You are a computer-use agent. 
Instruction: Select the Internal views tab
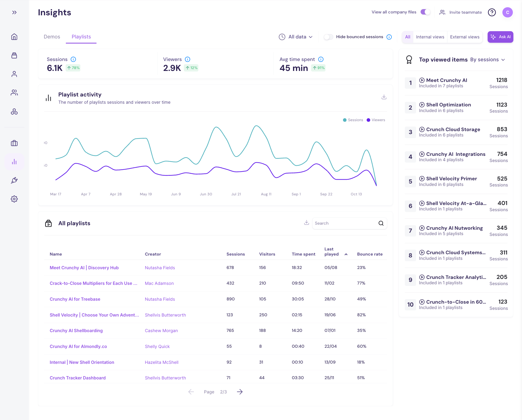click(x=430, y=37)
